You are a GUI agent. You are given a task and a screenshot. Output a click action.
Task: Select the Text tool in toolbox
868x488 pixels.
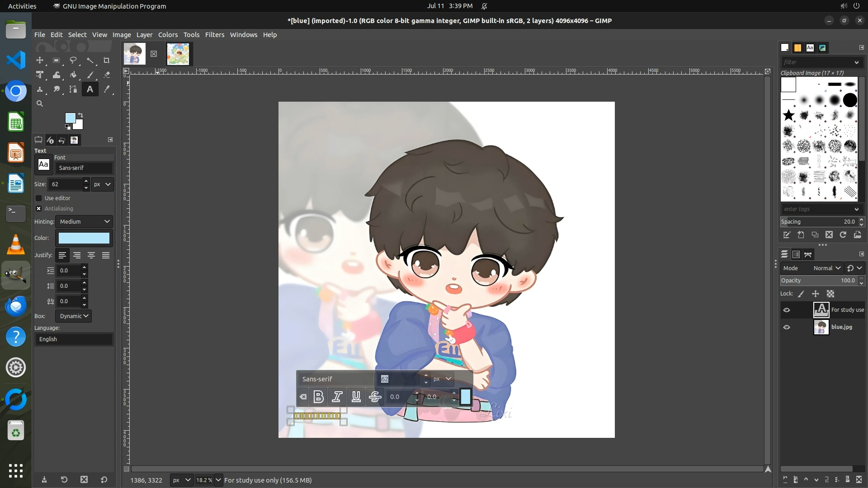point(90,89)
